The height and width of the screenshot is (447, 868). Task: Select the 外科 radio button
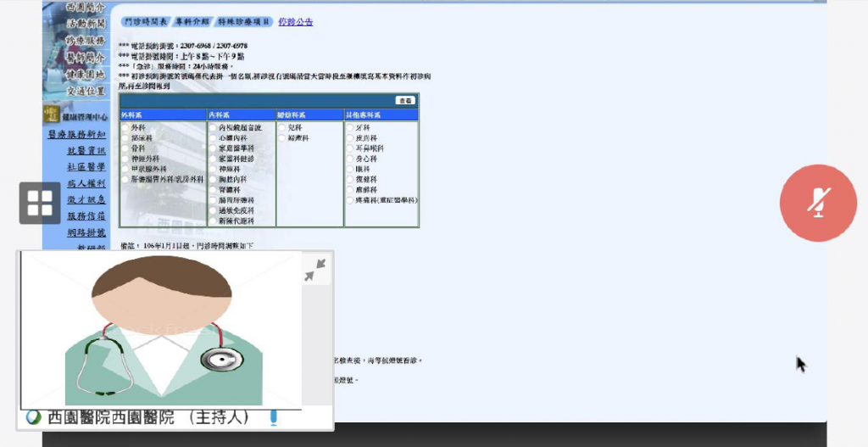tap(125, 128)
